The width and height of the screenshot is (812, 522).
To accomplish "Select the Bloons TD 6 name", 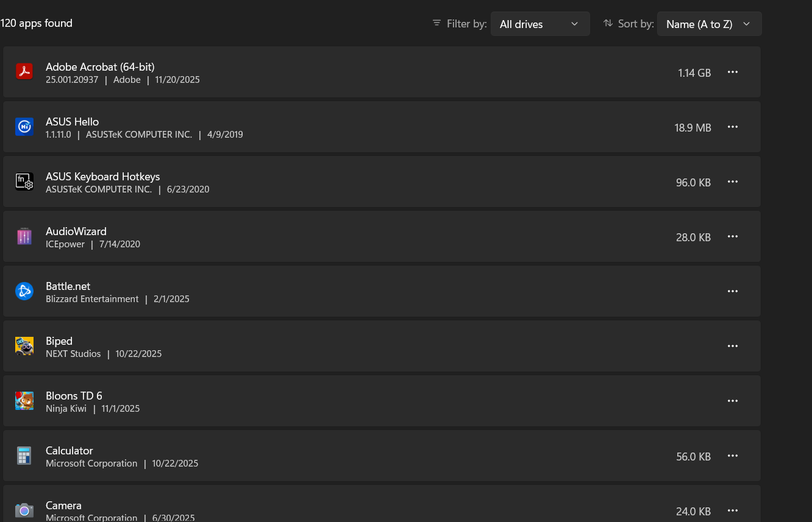I will pos(74,395).
